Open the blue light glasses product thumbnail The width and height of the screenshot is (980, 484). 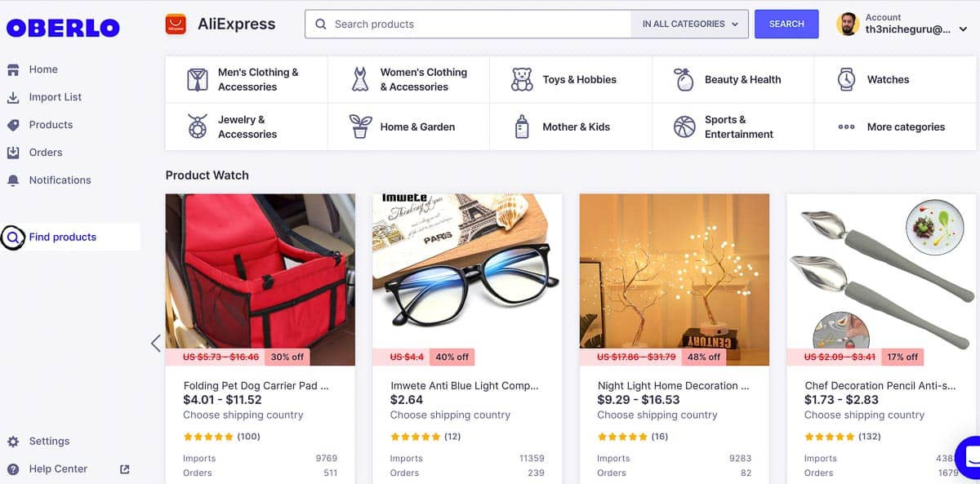[x=467, y=279]
